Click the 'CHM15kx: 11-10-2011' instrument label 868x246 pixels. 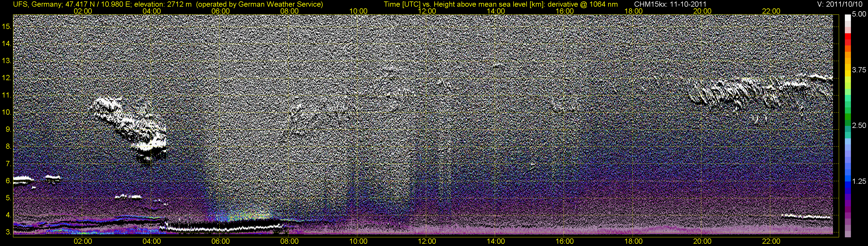[671, 4]
